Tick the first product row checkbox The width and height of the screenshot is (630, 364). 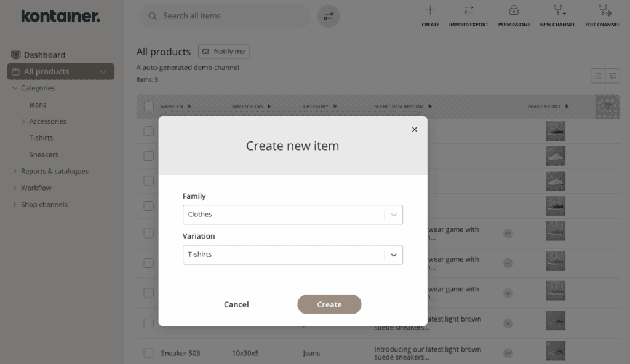click(x=149, y=131)
